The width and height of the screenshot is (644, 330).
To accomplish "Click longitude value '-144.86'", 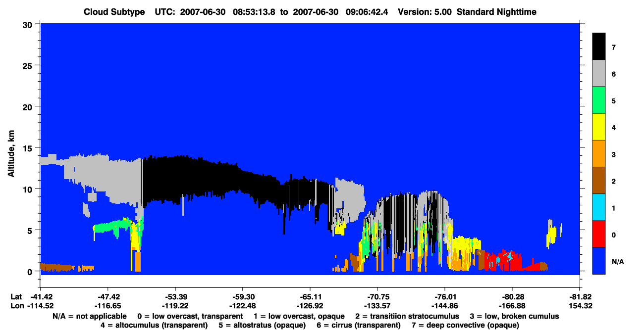I will pos(444,306).
